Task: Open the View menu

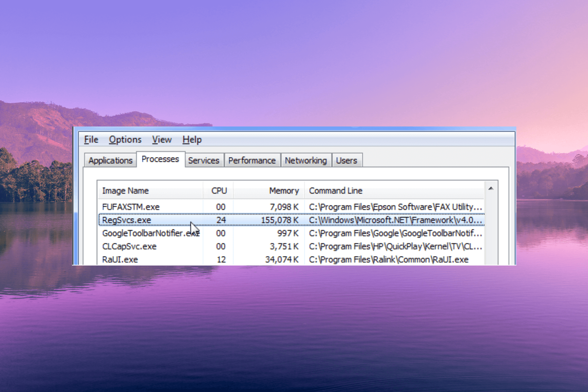Action: coord(162,140)
